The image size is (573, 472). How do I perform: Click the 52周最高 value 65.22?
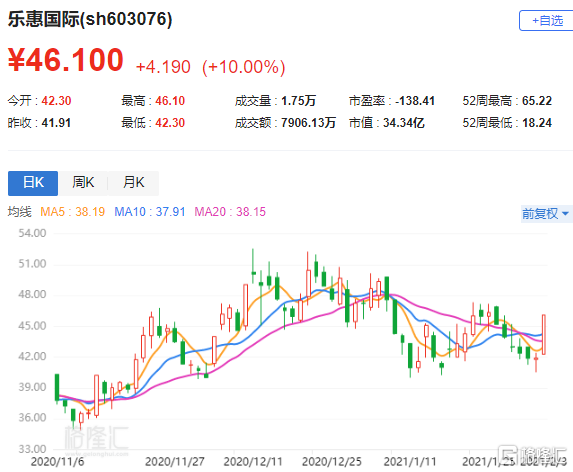click(x=537, y=101)
